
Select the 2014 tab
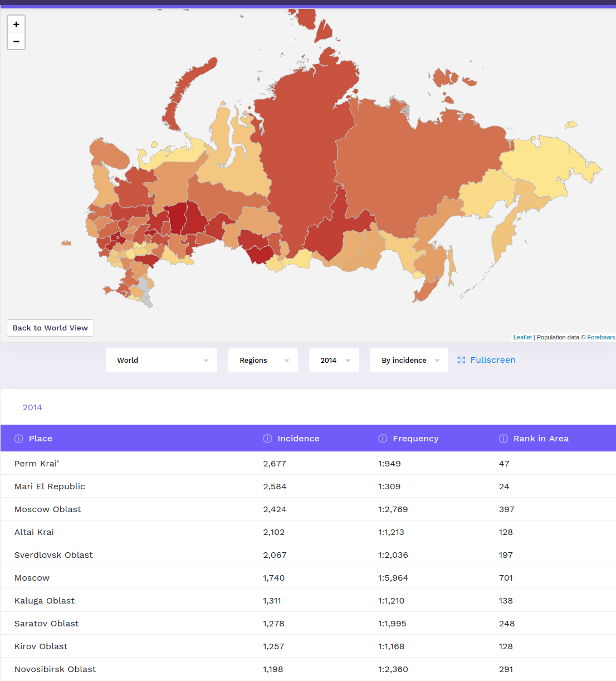click(x=32, y=407)
